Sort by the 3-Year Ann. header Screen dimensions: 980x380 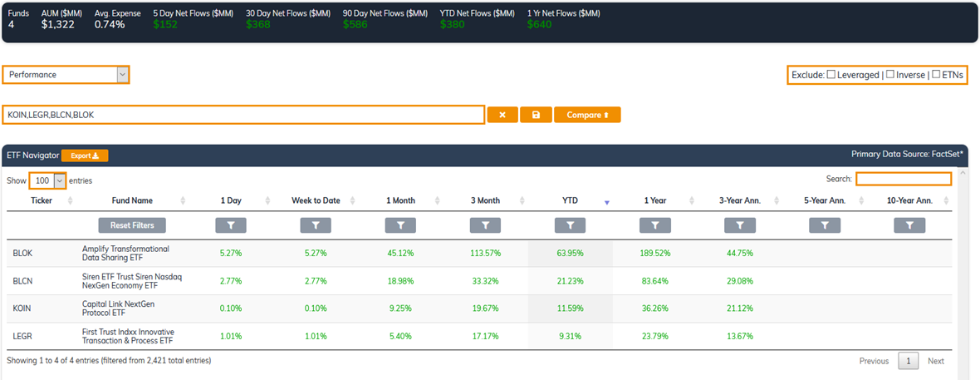coord(740,201)
